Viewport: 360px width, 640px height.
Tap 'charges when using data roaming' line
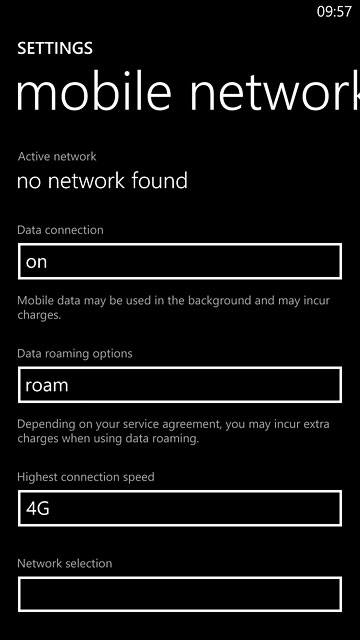[108, 439]
